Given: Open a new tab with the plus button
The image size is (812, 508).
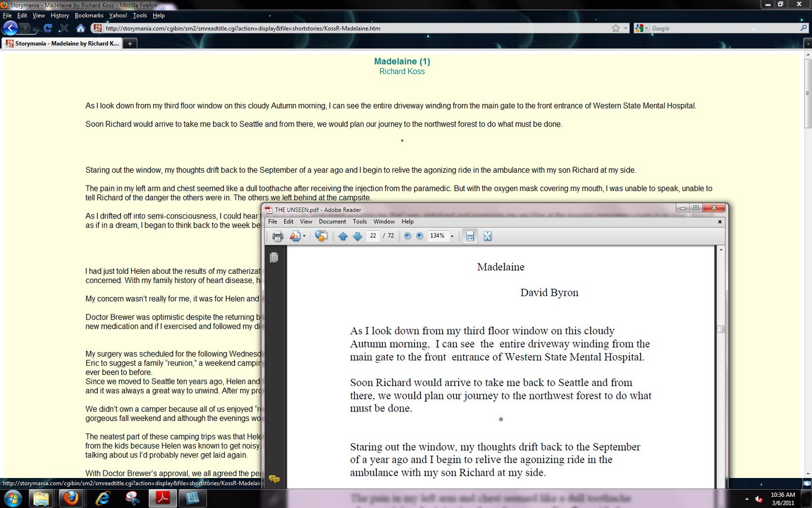Looking at the screenshot, I should (130, 44).
